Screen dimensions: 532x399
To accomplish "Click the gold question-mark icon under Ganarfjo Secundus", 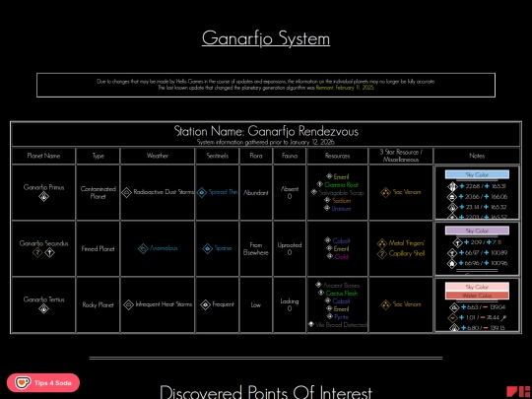I will point(37,252).
